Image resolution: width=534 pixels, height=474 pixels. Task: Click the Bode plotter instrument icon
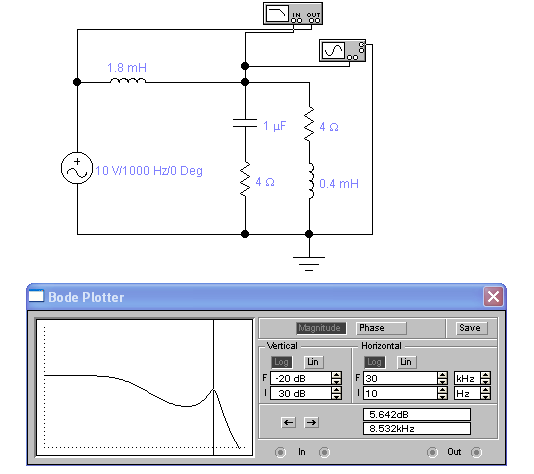pos(293,14)
